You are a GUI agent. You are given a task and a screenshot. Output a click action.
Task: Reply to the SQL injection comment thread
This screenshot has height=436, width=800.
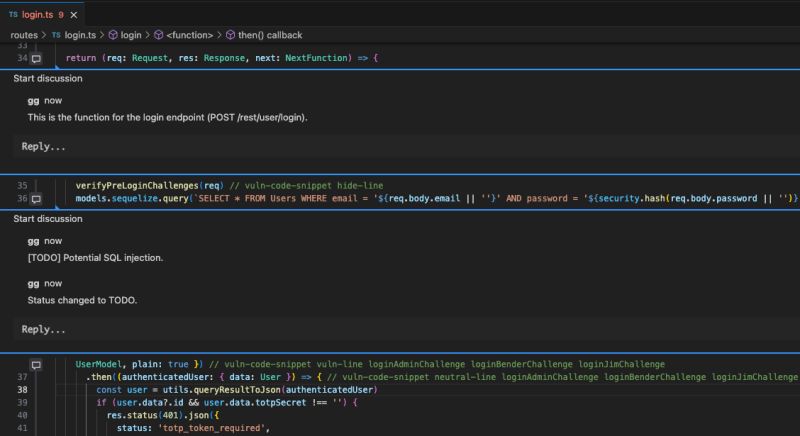click(x=407, y=329)
